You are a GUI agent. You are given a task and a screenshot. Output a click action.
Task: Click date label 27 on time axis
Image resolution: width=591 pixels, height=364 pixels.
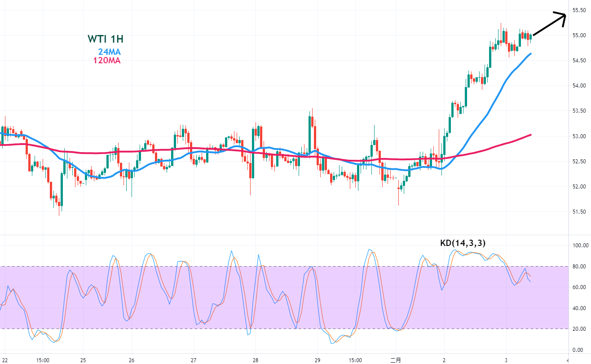point(194,360)
